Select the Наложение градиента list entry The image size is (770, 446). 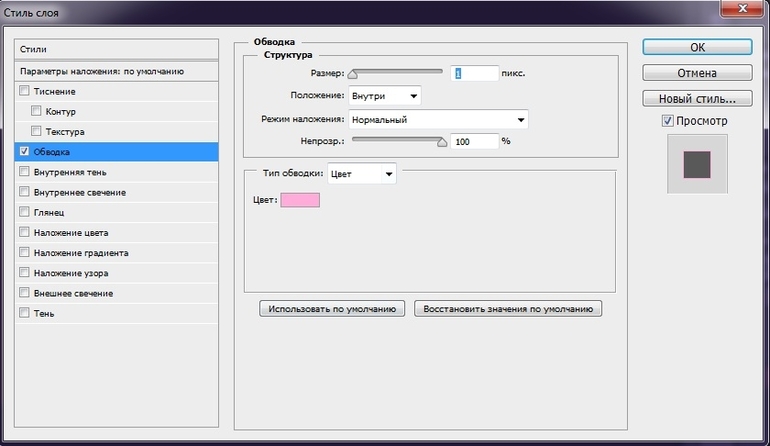[80, 253]
